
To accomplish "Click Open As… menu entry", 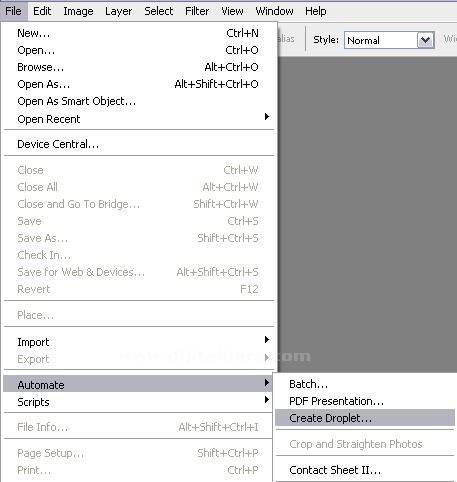I will click(139, 84).
